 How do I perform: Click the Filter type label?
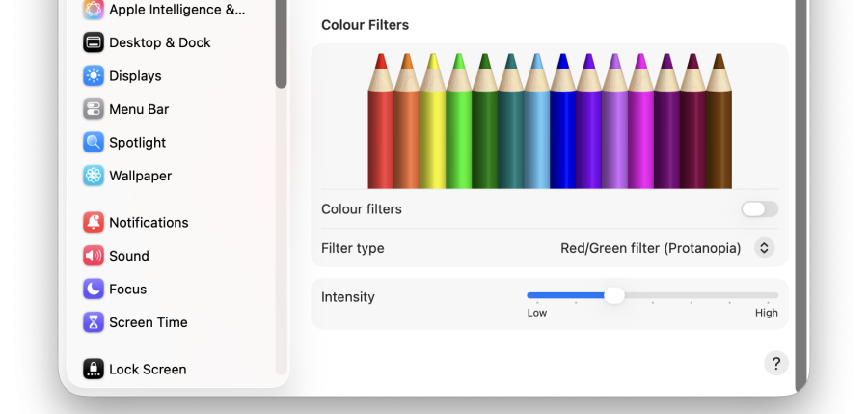point(353,248)
